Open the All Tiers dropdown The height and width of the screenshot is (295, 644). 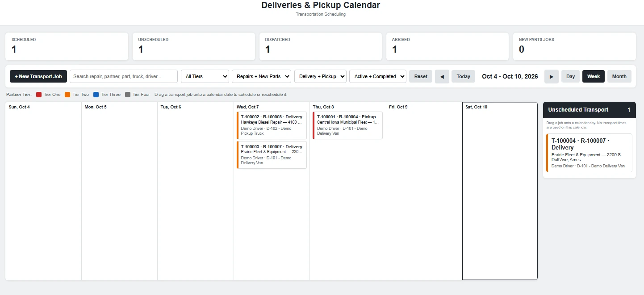pyautogui.click(x=205, y=76)
